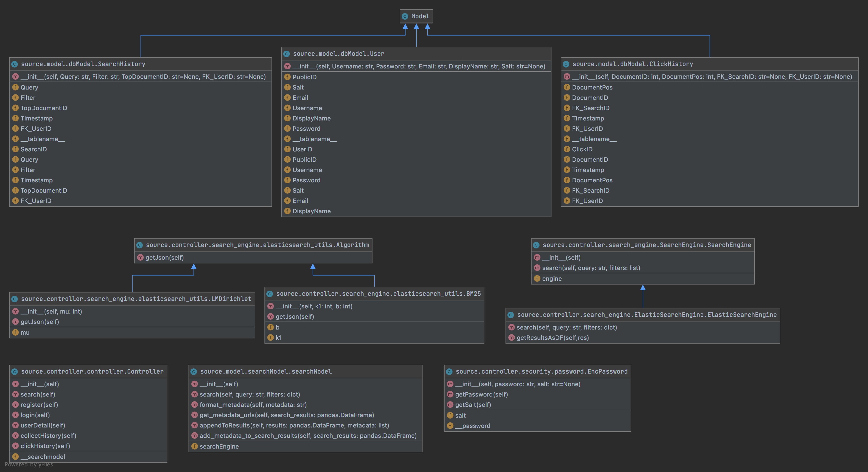Click the class icon of Algorithm node
The image size is (868, 472).
140,245
